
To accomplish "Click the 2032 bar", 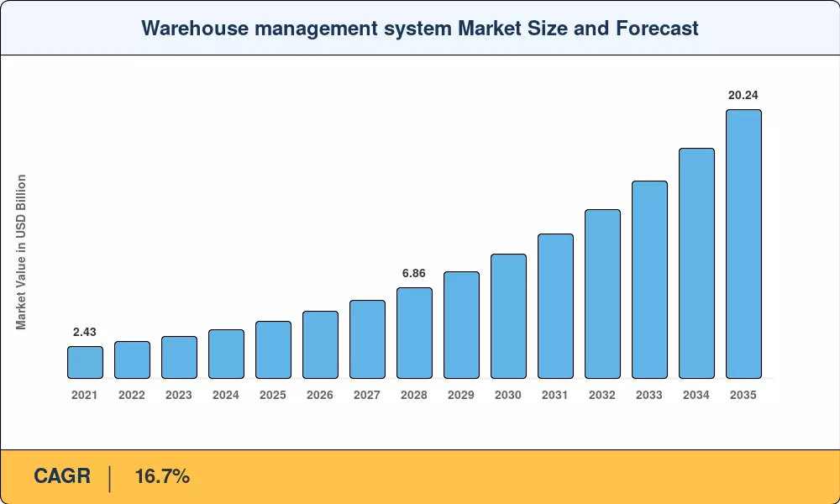I will [602, 294].
